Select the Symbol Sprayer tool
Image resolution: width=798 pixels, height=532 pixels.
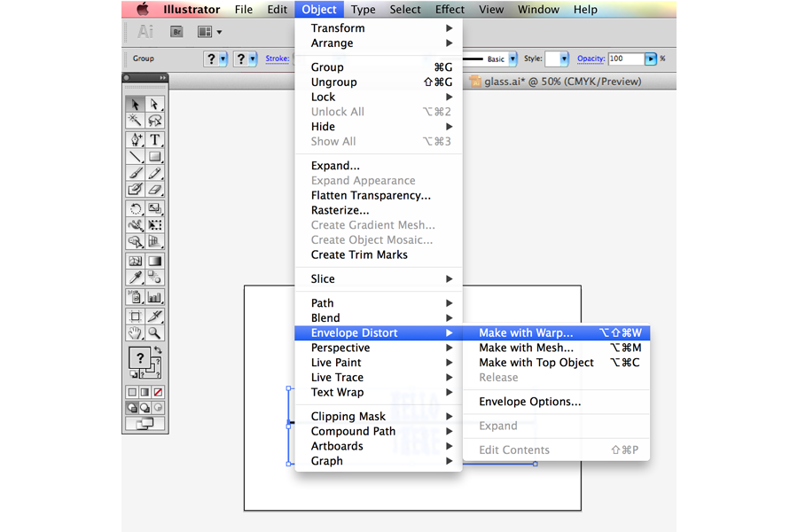136,297
